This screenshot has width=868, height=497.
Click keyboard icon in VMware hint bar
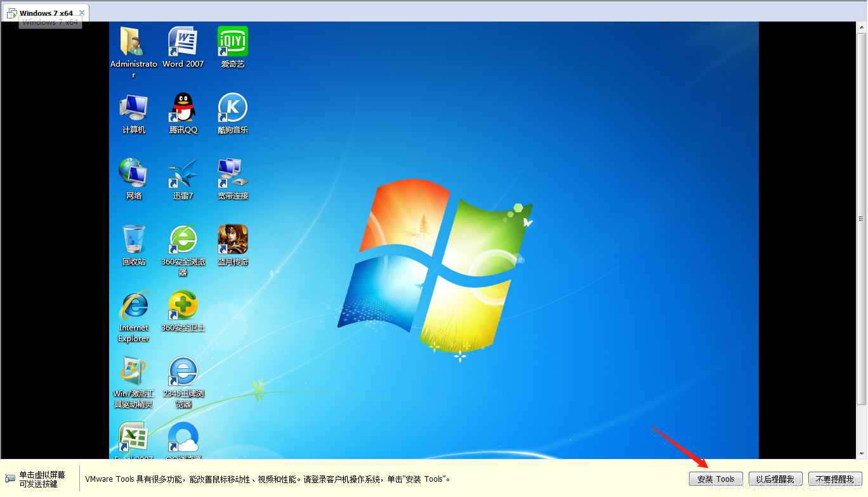pyautogui.click(x=10, y=478)
